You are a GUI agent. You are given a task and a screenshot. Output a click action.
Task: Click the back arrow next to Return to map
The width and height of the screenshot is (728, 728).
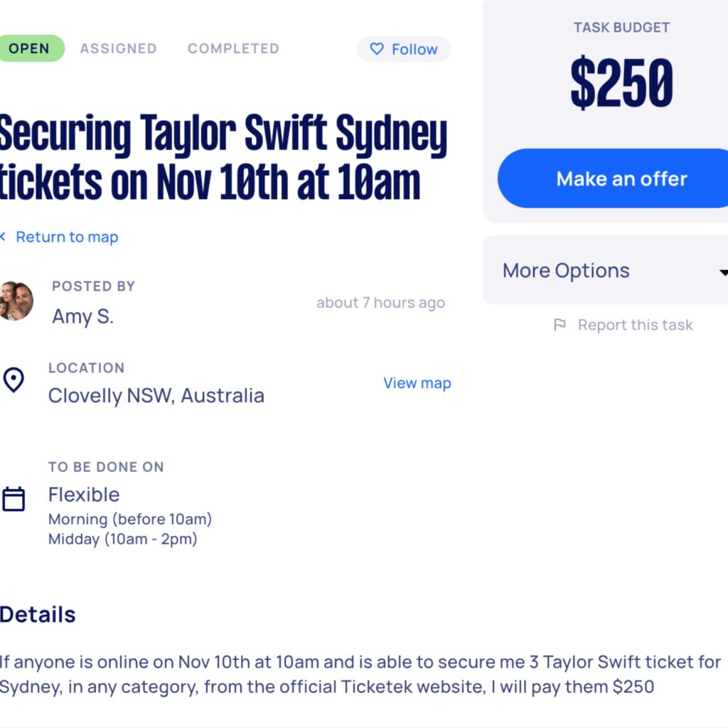[5, 237]
